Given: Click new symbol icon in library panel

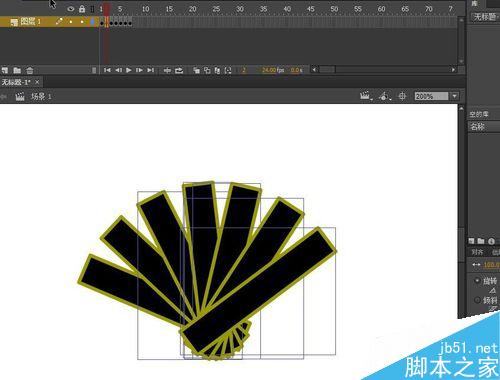Looking at the screenshot, I should pyautogui.click(x=472, y=241).
